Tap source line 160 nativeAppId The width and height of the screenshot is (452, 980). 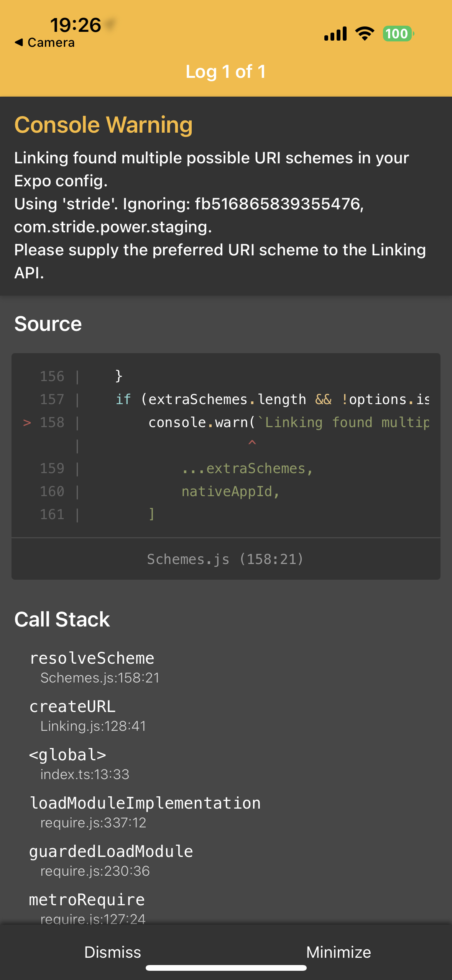coord(231,491)
